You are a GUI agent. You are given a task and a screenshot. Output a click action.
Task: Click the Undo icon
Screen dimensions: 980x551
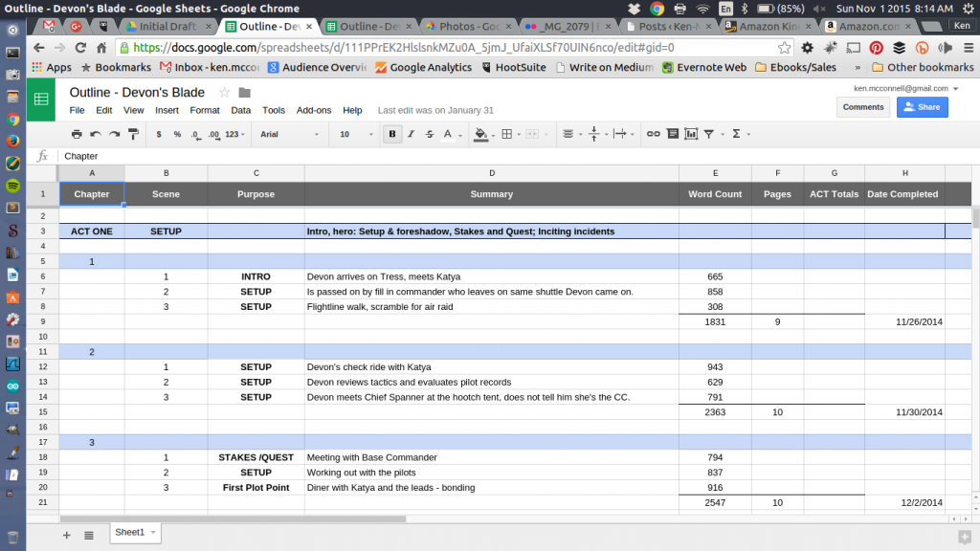click(x=95, y=134)
